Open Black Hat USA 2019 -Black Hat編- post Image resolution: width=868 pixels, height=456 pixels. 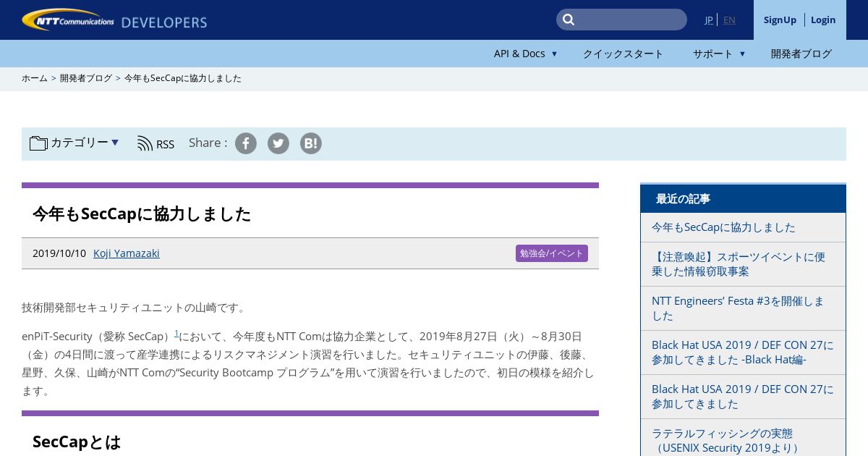pos(743,352)
